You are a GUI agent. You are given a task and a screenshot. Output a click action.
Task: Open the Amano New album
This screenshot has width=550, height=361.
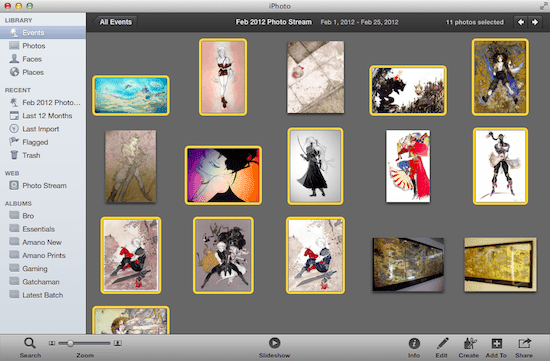coord(43,242)
